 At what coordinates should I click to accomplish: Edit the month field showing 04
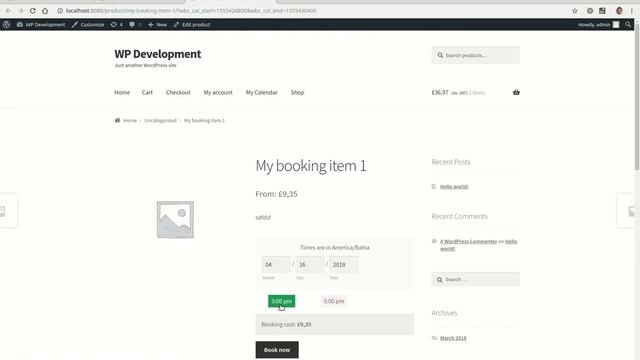276,264
